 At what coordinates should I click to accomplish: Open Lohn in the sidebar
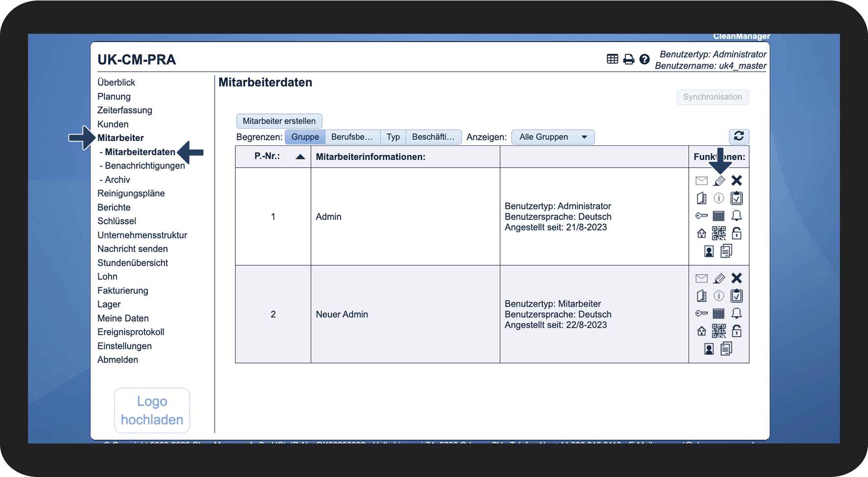[x=107, y=277]
